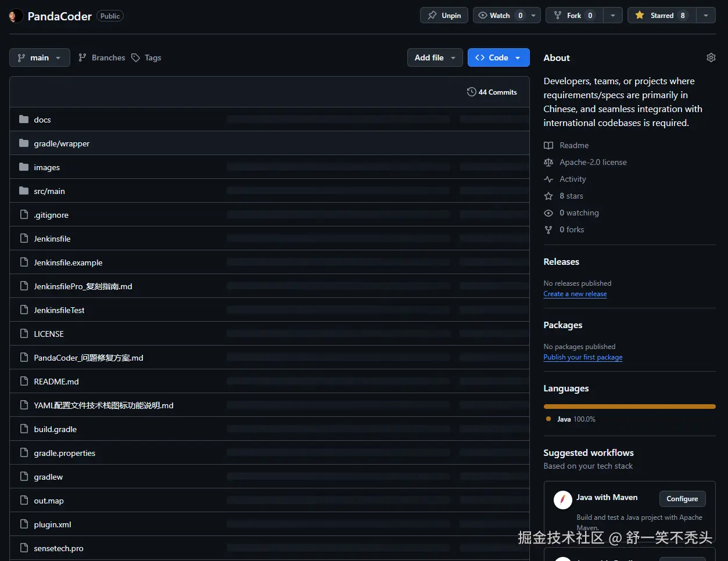
Task: Click the build.gradle file icon
Action: coord(24,429)
